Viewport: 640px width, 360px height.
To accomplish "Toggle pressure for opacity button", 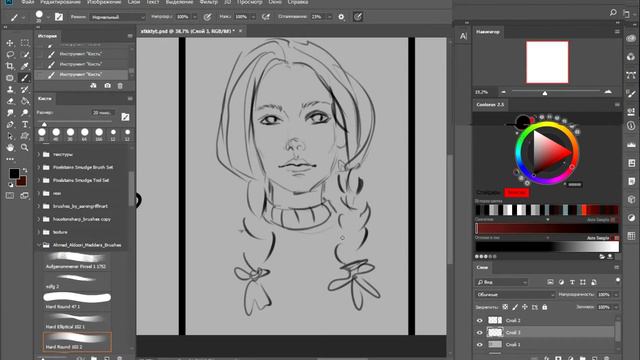I will 207,17.
